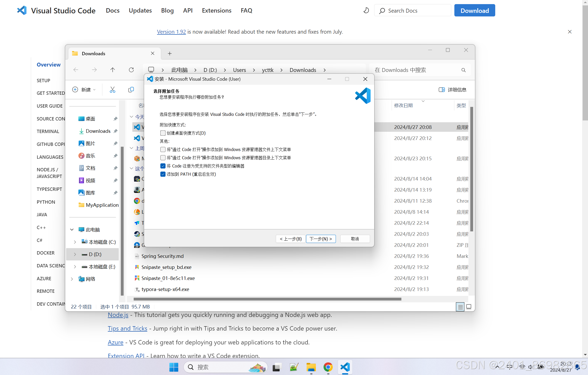Expand the chevron after Downloads in address bar
The width and height of the screenshot is (588, 375).
pos(325,70)
